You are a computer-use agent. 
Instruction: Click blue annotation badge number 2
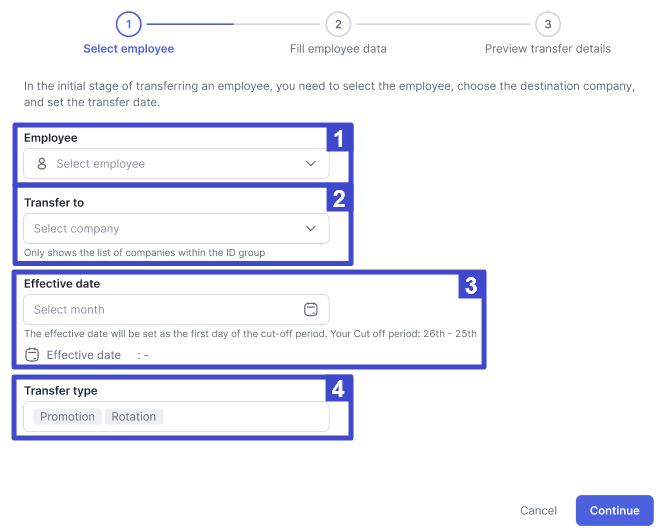pos(339,199)
